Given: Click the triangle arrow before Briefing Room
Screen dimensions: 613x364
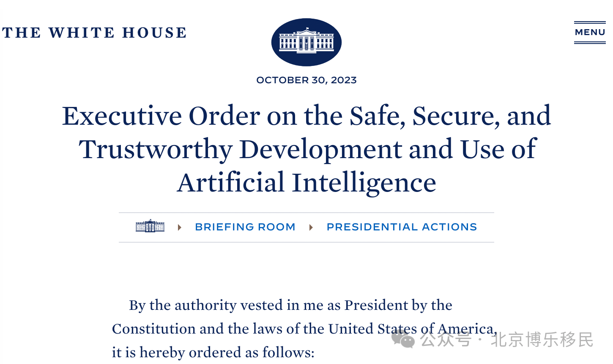Looking at the screenshot, I should click(x=180, y=227).
